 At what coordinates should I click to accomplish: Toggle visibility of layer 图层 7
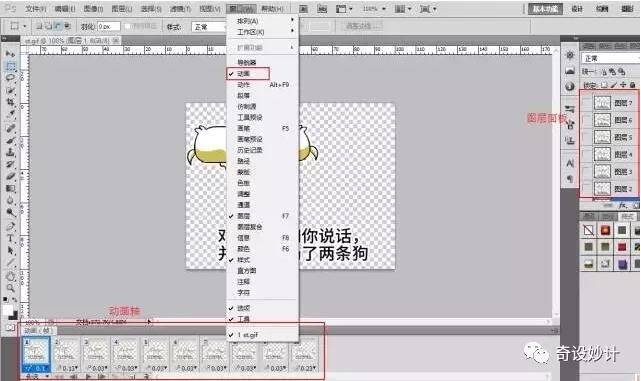587,103
